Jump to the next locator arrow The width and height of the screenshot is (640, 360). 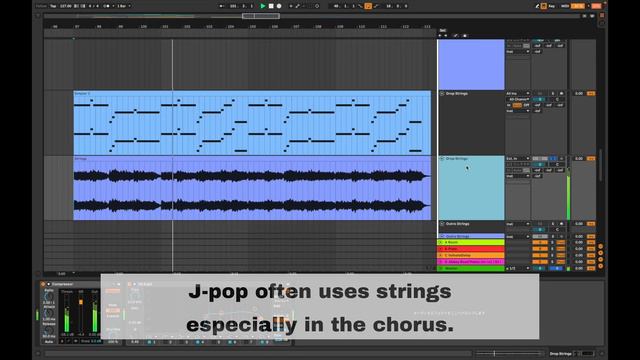point(445,36)
